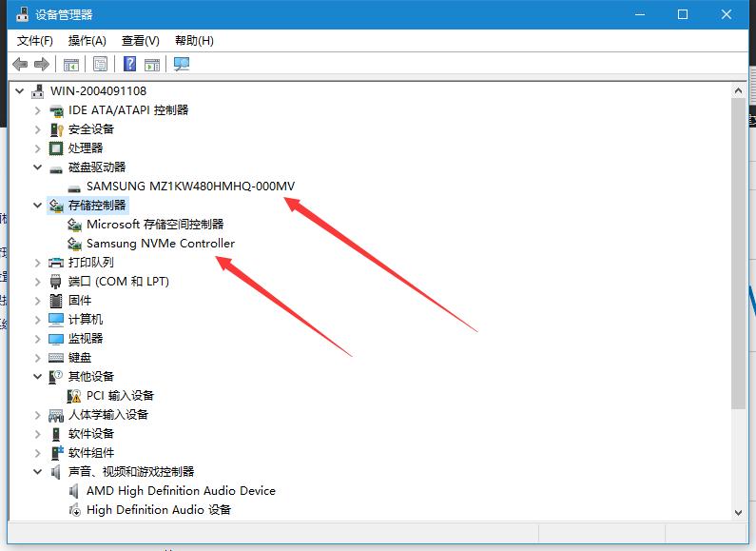Collapse the 声音、视频和游戏控制器 node
Viewport: 756px width, 551px height.
(38, 471)
